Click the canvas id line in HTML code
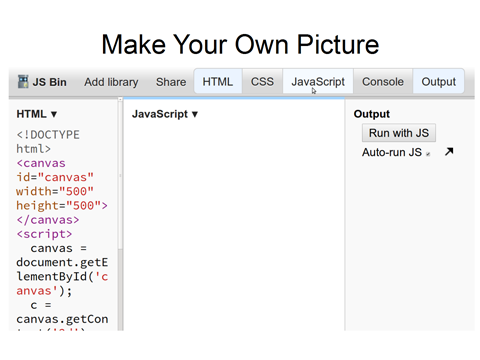Screen dimensions: 480x360 tap(55, 177)
